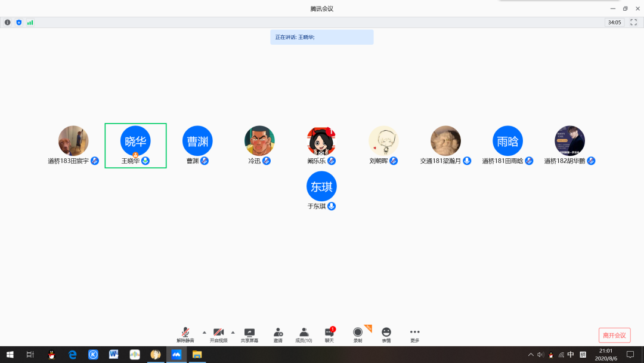Image resolution: width=644 pixels, height=363 pixels.
Task: Open the emoji reactions (表情)
Action: [x=386, y=334]
